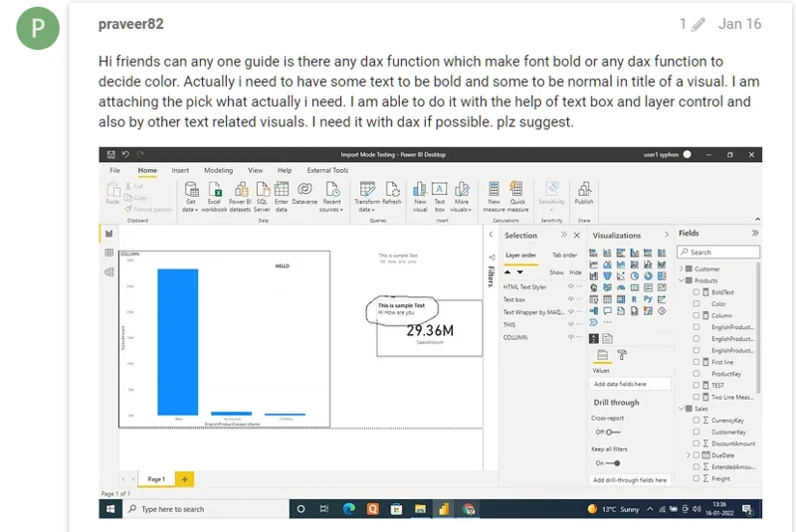The image size is (796, 532).
Task: Move layer down with the down triangle
Action: pos(519,272)
